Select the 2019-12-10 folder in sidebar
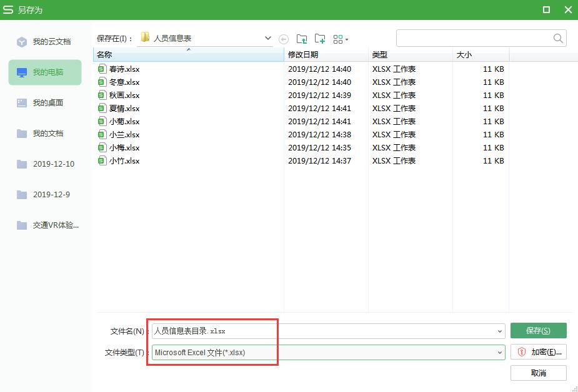Viewport: 578px width, 392px height. (45, 164)
